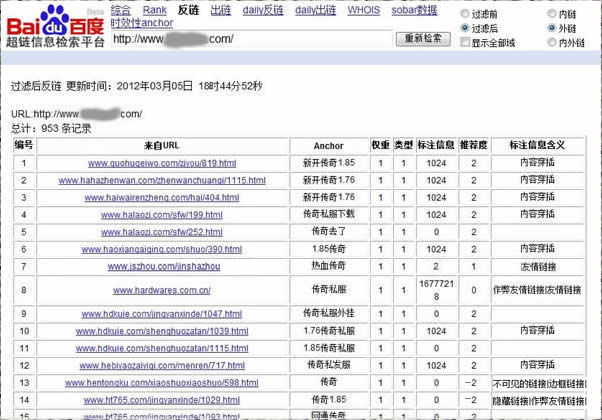This screenshot has width=602, height=420.
Task: Click the URL search input field
Action: point(252,39)
